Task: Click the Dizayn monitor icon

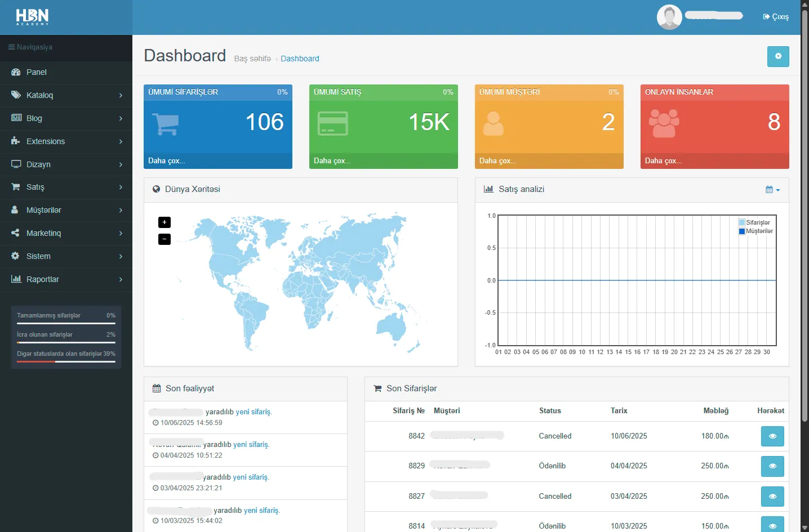Action: pos(16,164)
